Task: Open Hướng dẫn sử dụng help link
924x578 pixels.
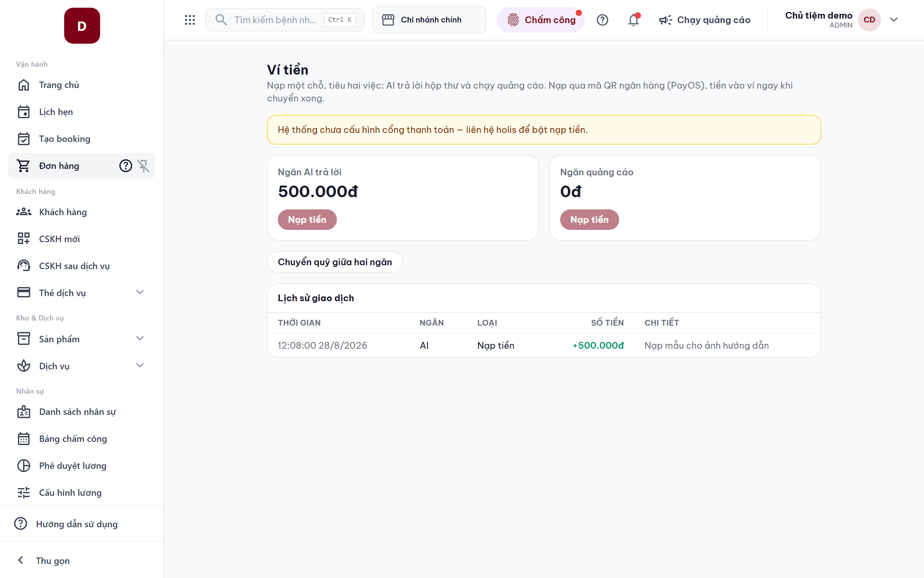Action: 82,524
